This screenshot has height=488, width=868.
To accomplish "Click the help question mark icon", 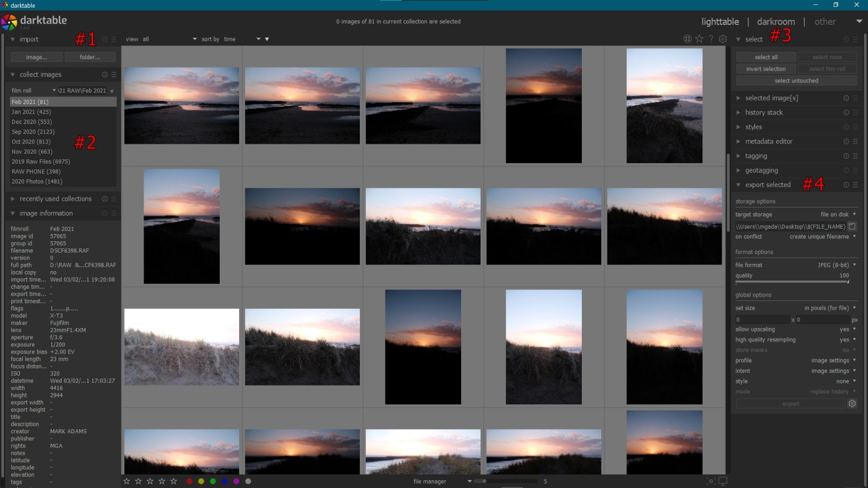I will tap(711, 39).
